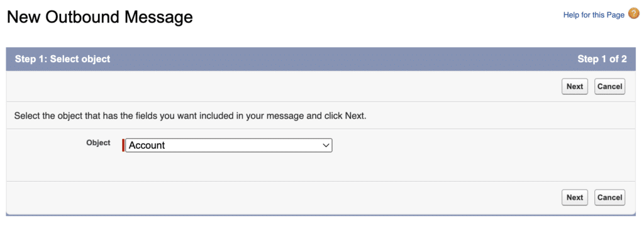
Task: Click the red required-field indicator bar
Action: (x=123, y=145)
